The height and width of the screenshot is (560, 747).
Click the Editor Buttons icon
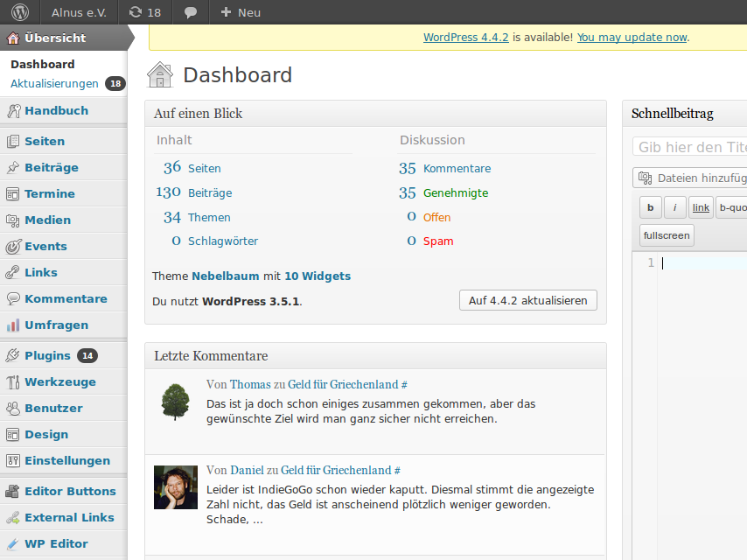pos(13,491)
